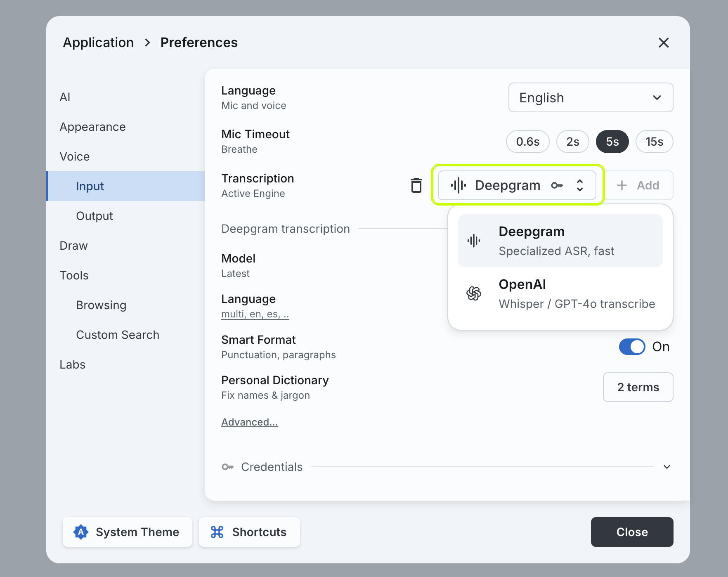Open the English language dropdown

(591, 97)
